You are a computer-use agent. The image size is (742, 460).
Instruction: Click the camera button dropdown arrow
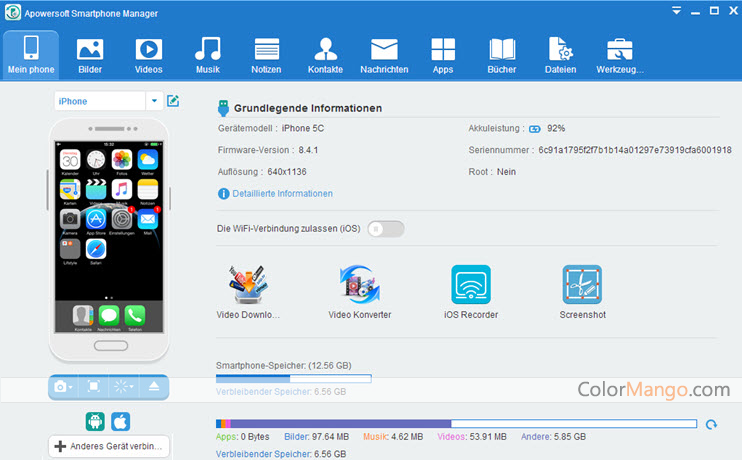(x=71, y=388)
